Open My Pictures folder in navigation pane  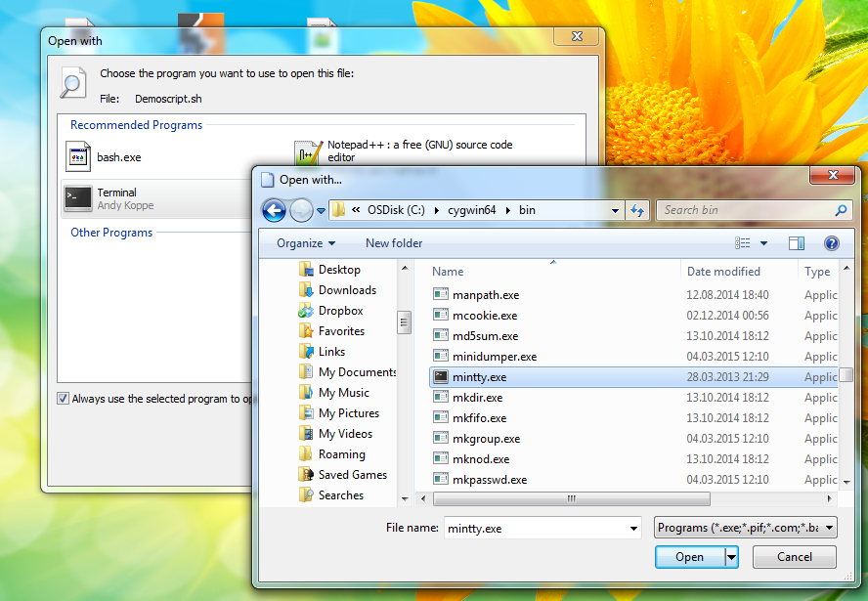click(339, 412)
